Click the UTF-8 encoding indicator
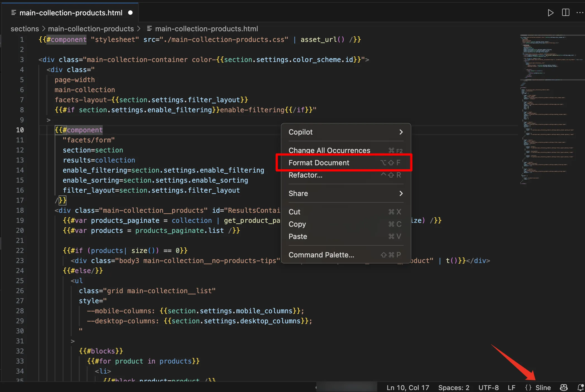585x392 pixels. [488, 388]
